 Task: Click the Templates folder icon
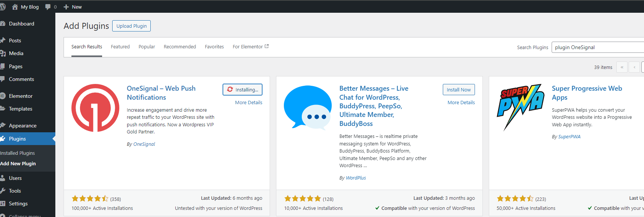click(3, 109)
